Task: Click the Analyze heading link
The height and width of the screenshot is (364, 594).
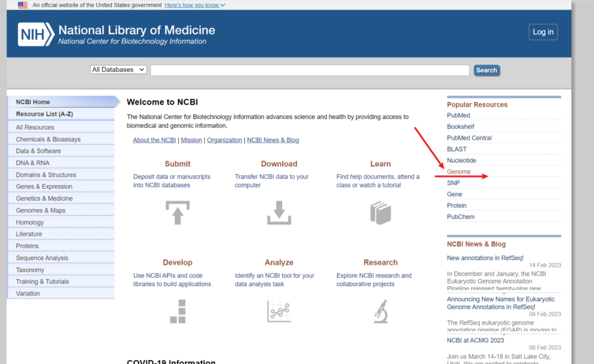Action: (279, 262)
